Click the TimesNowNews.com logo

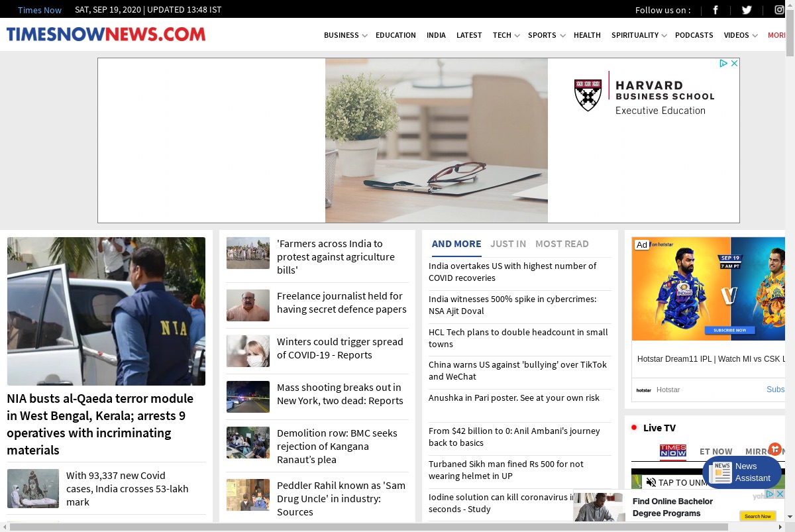tap(106, 34)
